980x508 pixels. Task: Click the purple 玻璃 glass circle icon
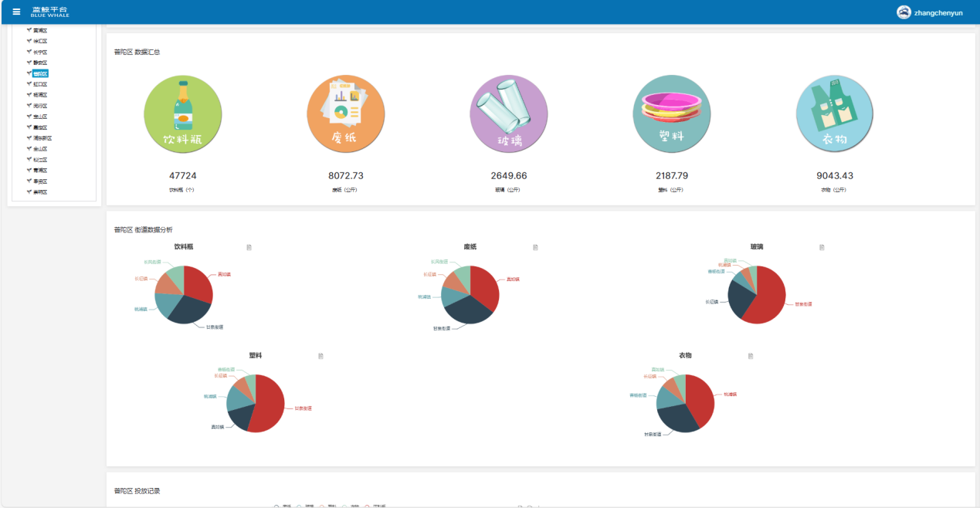[x=509, y=114]
